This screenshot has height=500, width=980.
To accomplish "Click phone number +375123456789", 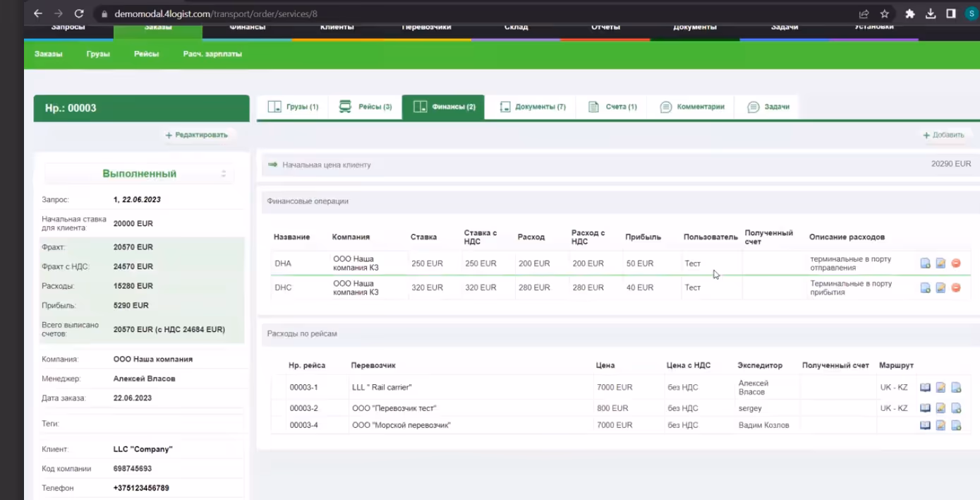I will coord(141,488).
